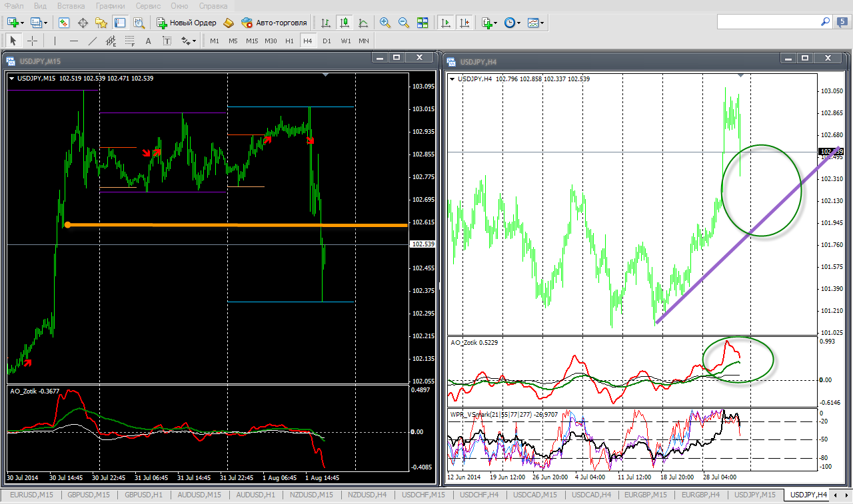Toggle chart shift from right edge
Viewport: 853px width, 504px height.
click(465, 23)
